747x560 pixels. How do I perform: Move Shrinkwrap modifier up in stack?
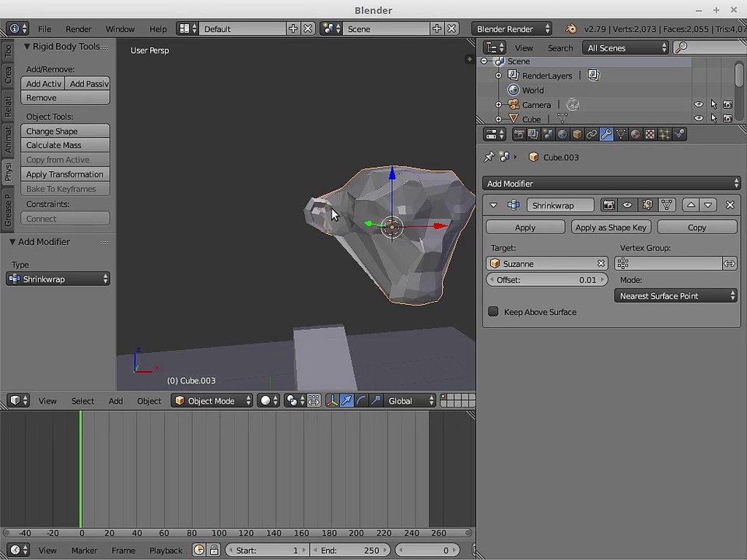pos(691,205)
